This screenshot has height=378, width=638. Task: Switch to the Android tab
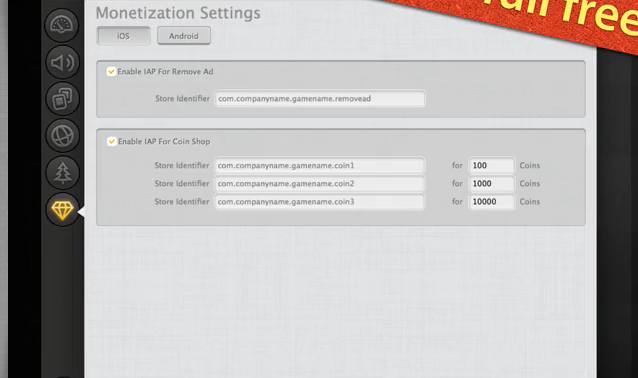point(184,36)
